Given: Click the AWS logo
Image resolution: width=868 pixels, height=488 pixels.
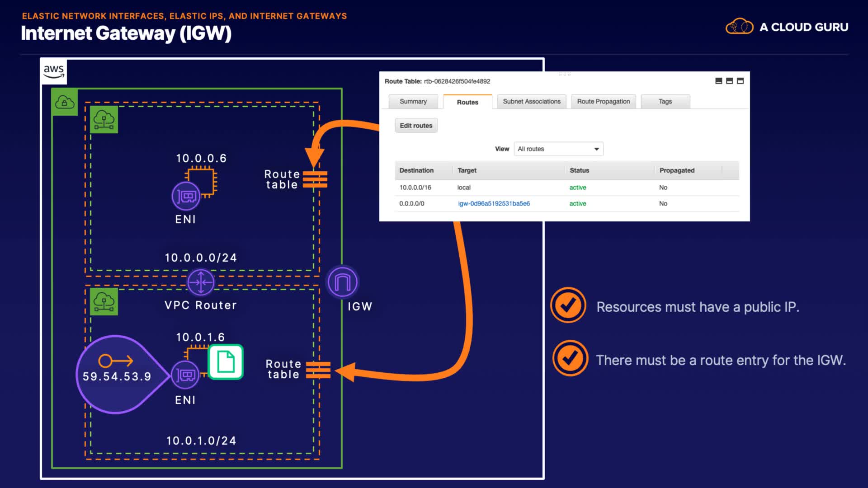Looking at the screenshot, I should coord(54,71).
